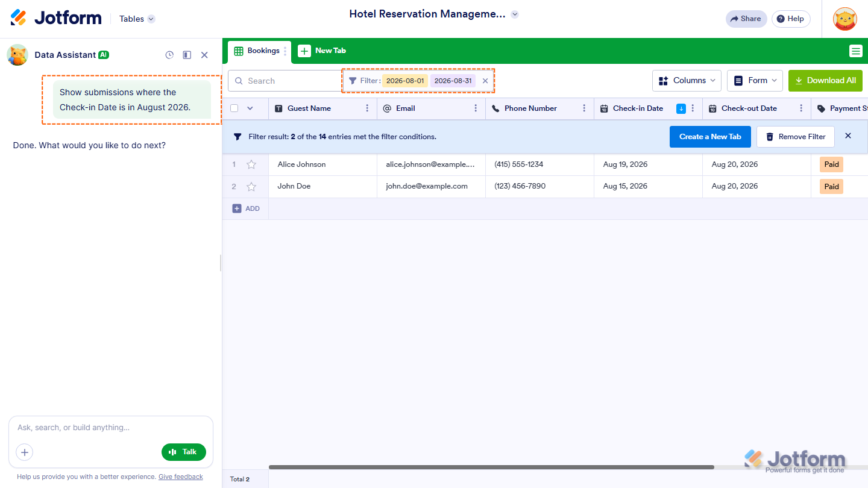Open the Columns dropdown
The image size is (868, 488).
pyautogui.click(x=687, y=81)
